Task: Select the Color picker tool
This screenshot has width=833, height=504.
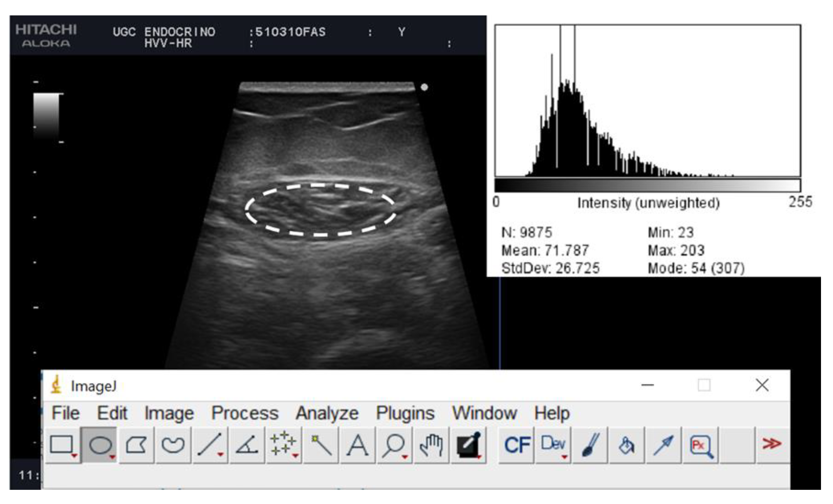Action: click(x=468, y=445)
